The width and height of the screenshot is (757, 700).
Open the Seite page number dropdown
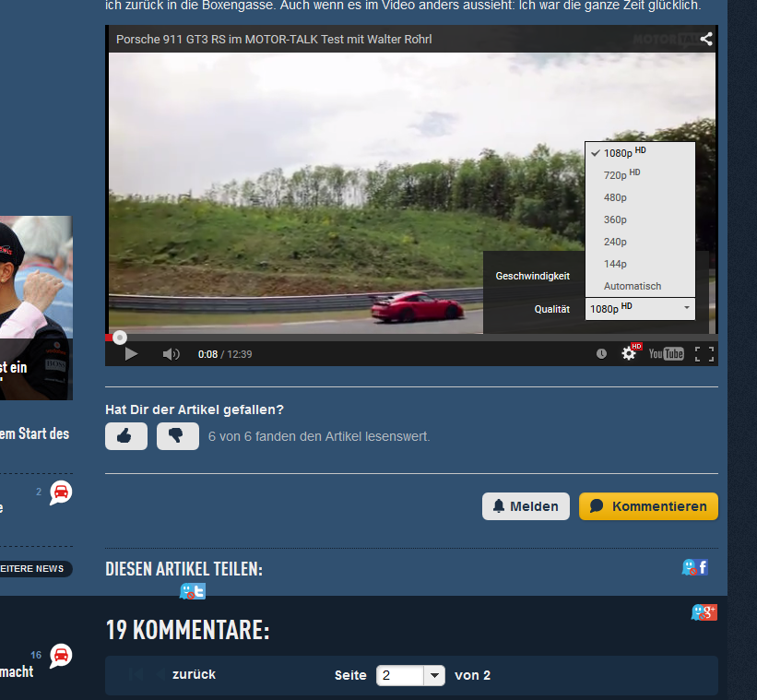click(410, 675)
